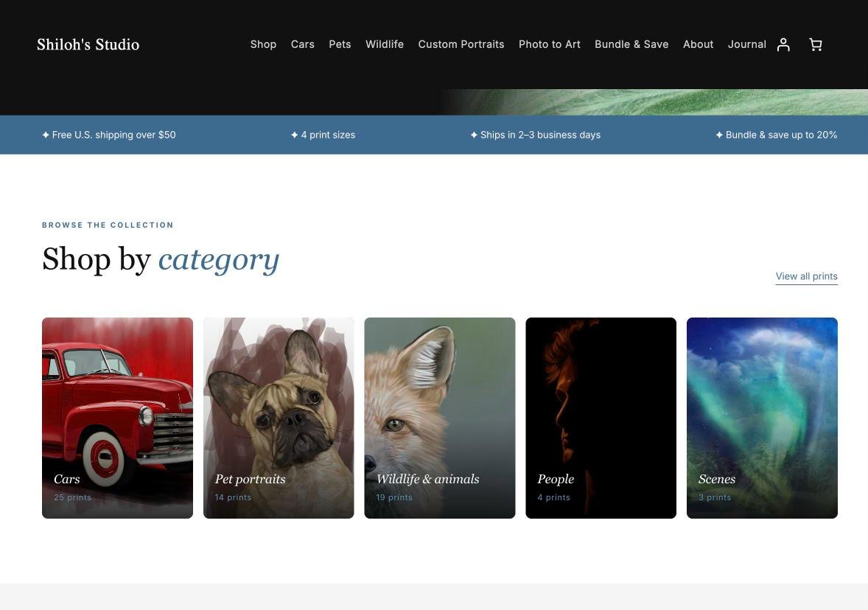Image resolution: width=868 pixels, height=610 pixels.
Task: Click Free U.S. shipping over $50 text
Action: click(x=109, y=135)
